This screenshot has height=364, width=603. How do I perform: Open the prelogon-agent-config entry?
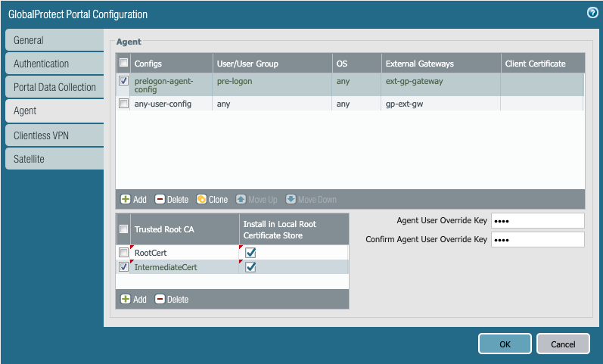pyautogui.click(x=164, y=85)
